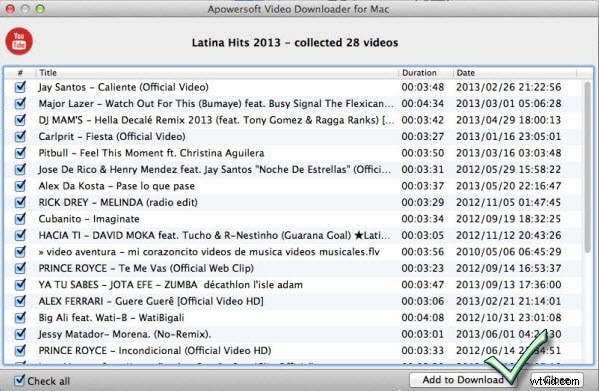Click duration 00:03:42 of DJ MAM'S video
This screenshot has width=599, height=391.
pyautogui.click(x=423, y=120)
